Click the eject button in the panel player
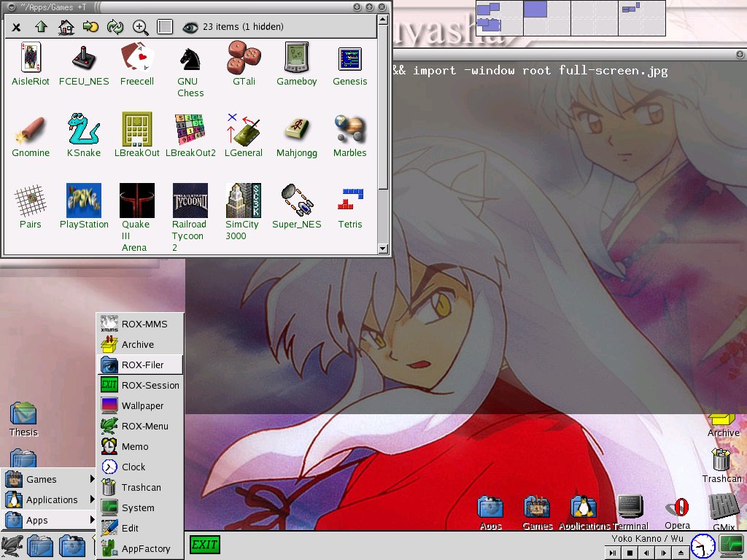 click(681, 553)
